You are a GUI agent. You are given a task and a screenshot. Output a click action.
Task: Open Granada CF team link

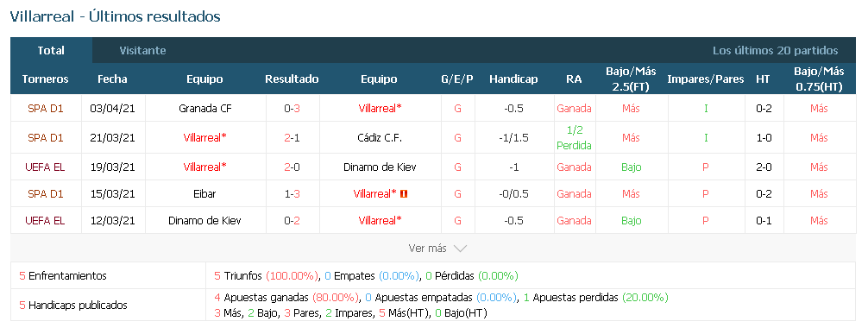pyautogui.click(x=204, y=109)
